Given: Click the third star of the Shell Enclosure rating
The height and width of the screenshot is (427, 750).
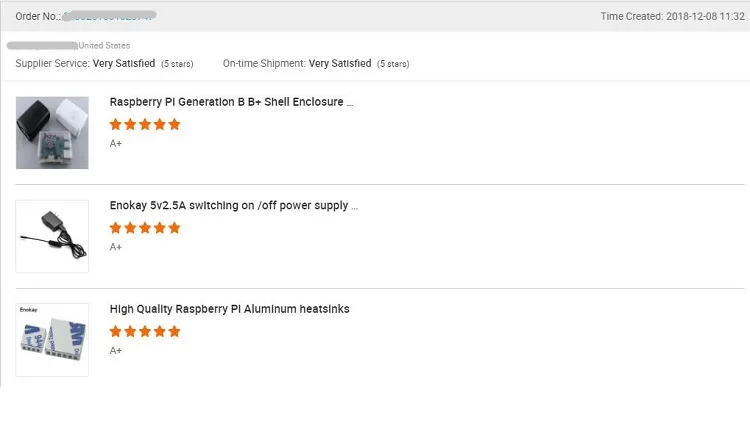Looking at the screenshot, I should point(145,125).
